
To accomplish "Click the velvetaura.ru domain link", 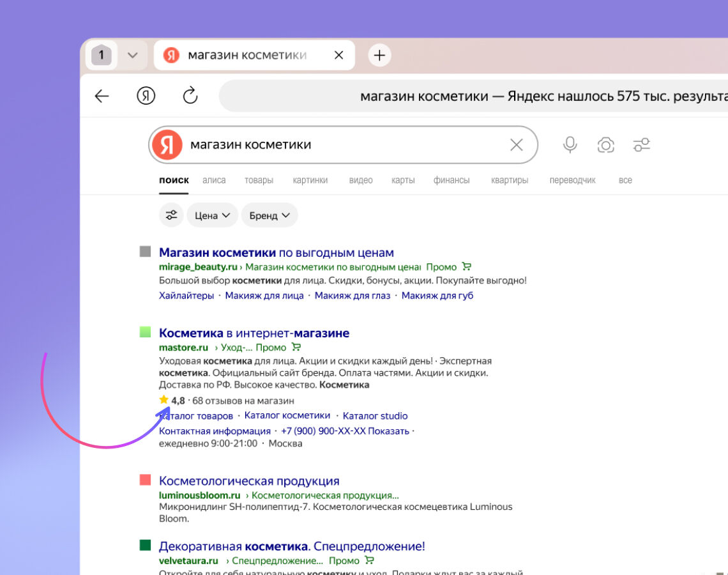I will (x=188, y=560).
